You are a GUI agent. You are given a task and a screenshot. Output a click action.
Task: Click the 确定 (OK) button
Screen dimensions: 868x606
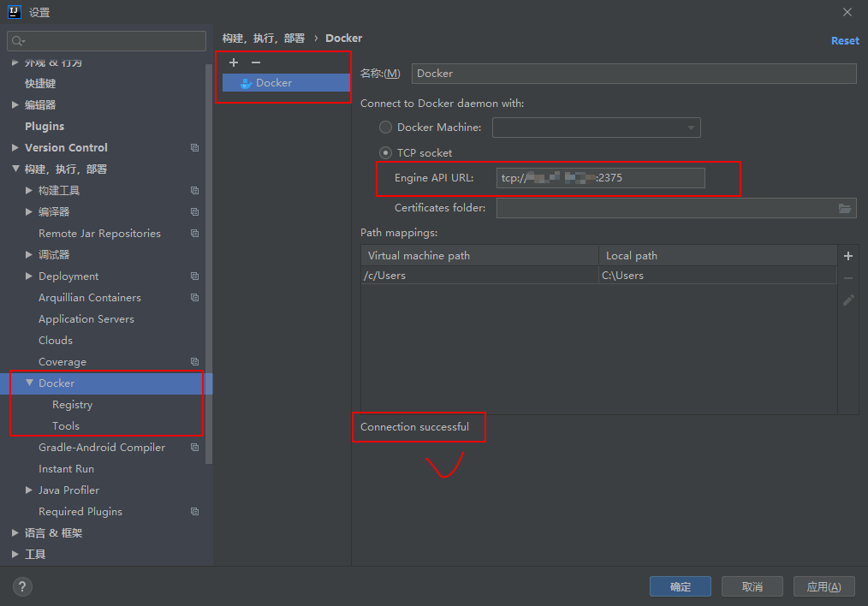[680, 586]
